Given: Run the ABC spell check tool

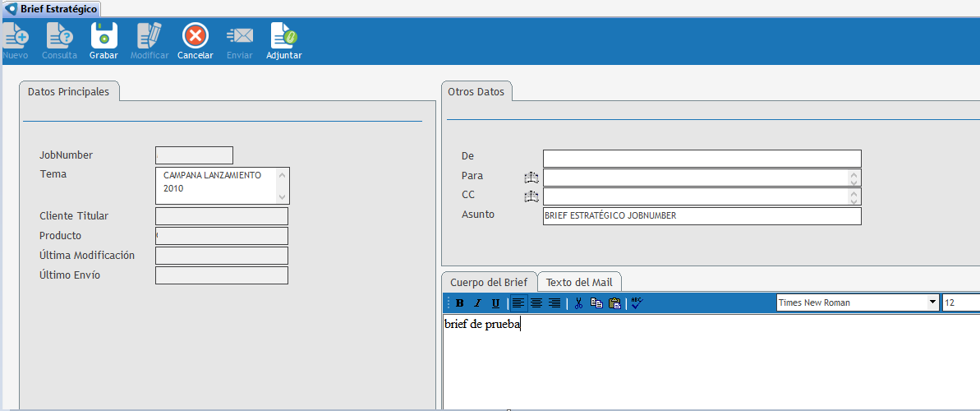Looking at the screenshot, I should click(x=637, y=303).
